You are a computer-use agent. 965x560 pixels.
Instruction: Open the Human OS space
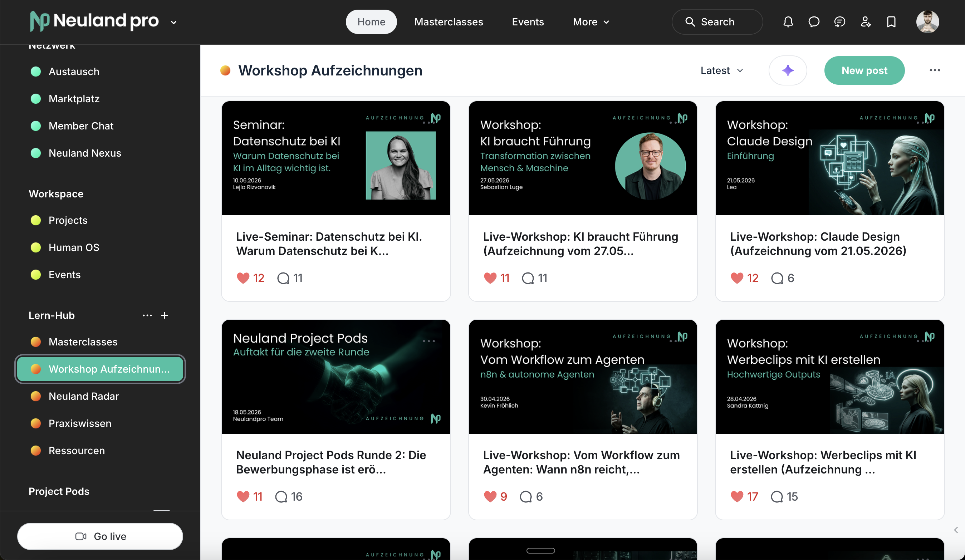[x=99, y=248]
